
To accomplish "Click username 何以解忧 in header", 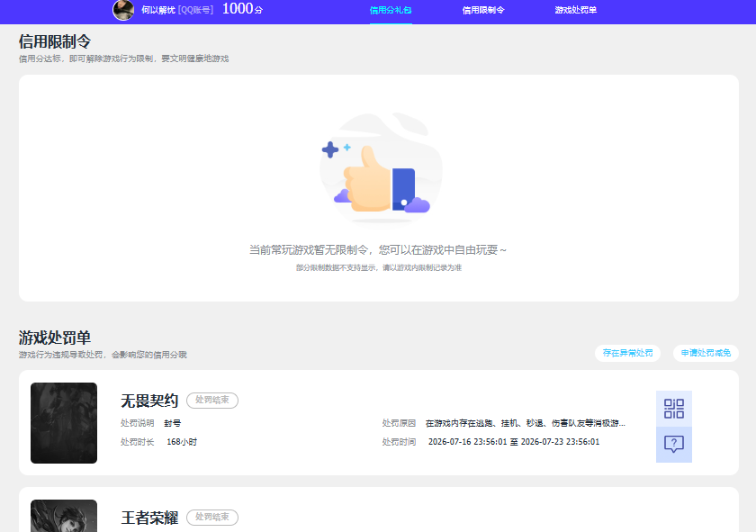I will pyautogui.click(x=158, y=10).
